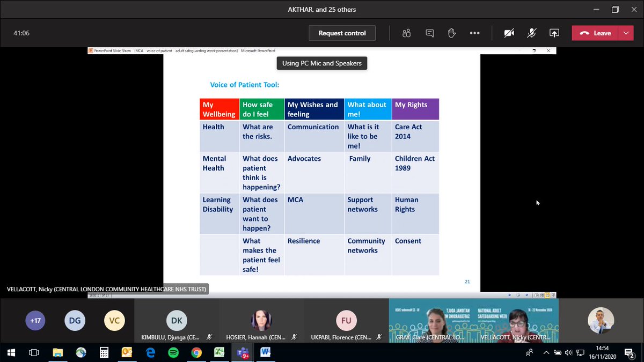This screenshot has height=362, width=644.
Task: Click the 'Children Act 1989' table cell
Action: [x=415, y=172]
